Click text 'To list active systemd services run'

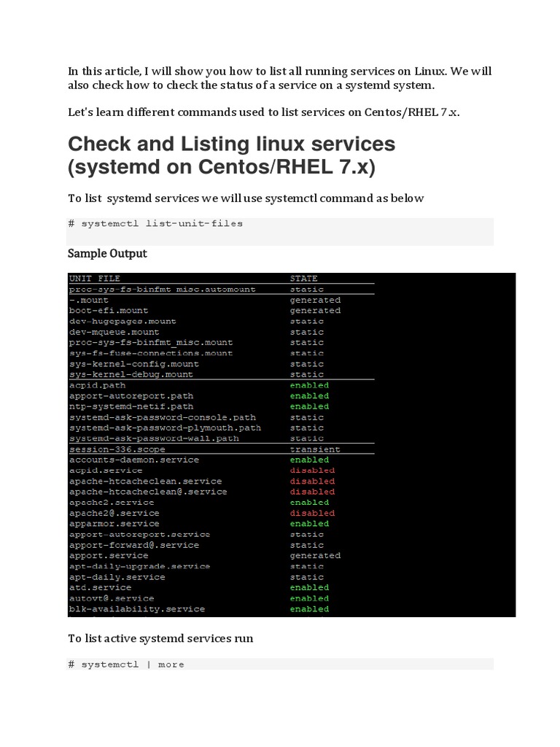pyautogui.click(x=160, y=638)
